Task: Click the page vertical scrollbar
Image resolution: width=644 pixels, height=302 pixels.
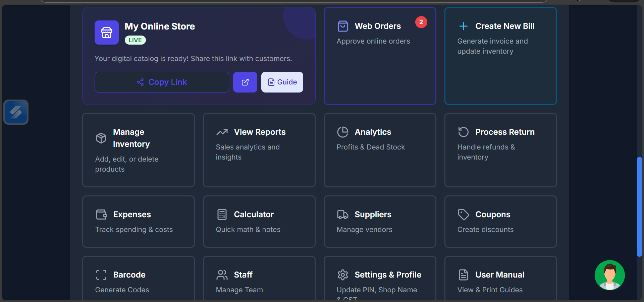Action: click(639, 206)
